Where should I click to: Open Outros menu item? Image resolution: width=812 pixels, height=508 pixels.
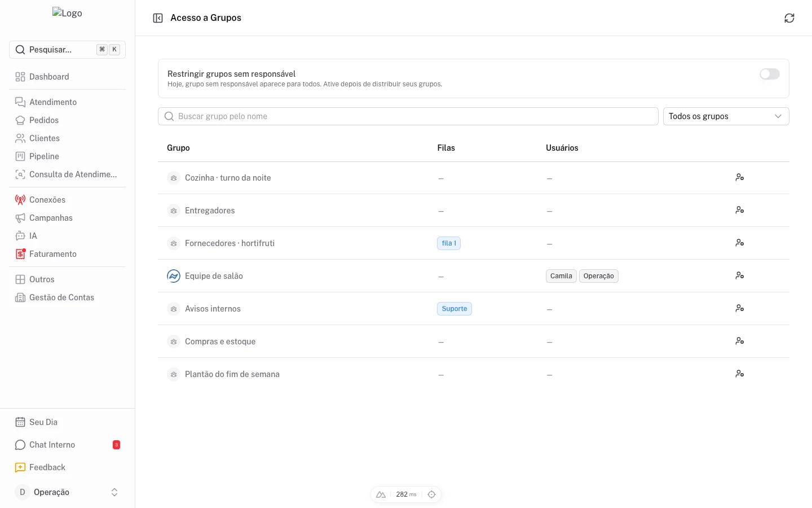68,279
